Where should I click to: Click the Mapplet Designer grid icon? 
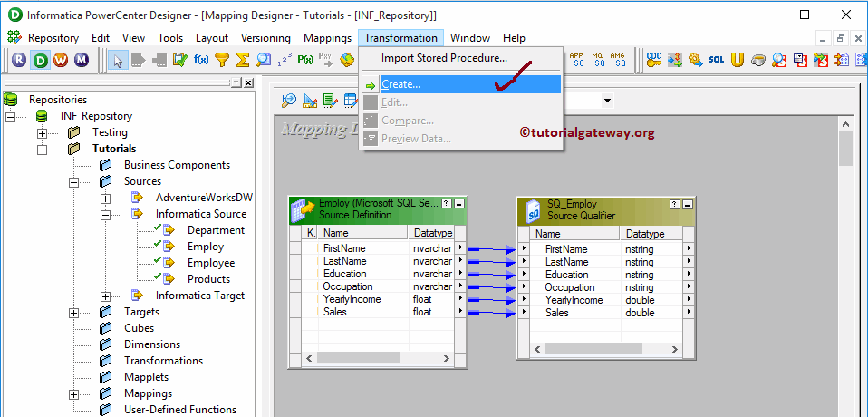(351, 101)
